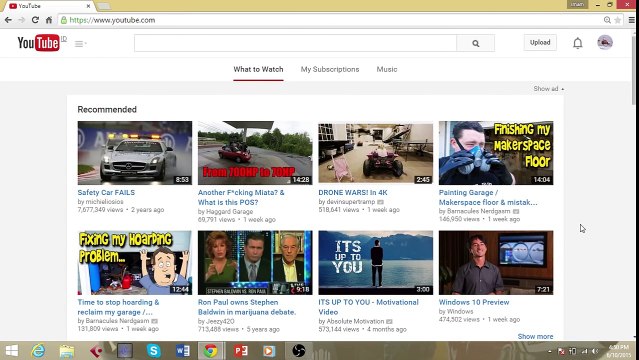Viewport: 639px width, 360px height.
Task: Go back in browser
Action: [x=8, y=20]
